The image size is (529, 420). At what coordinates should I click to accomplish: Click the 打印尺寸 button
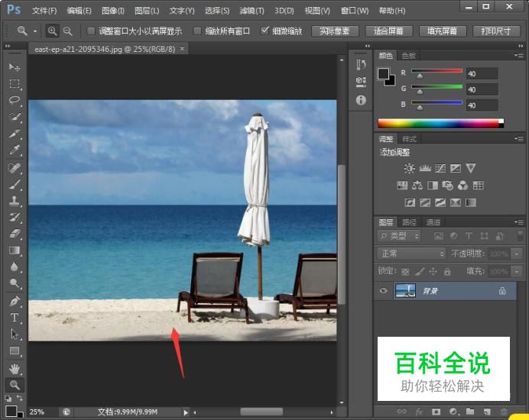(x=496, y=31)
